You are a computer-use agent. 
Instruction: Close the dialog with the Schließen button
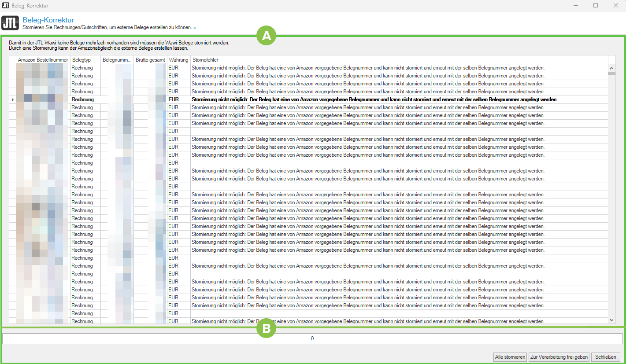606,357
